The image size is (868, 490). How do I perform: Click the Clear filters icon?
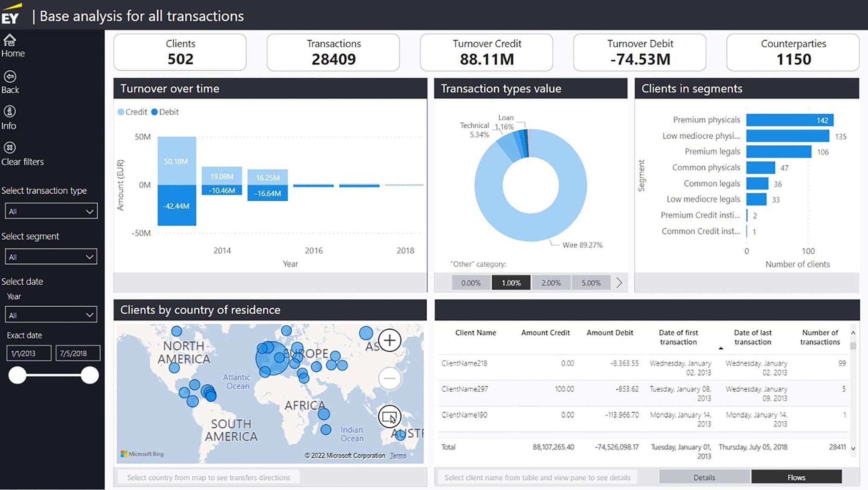tap(10, 148)
